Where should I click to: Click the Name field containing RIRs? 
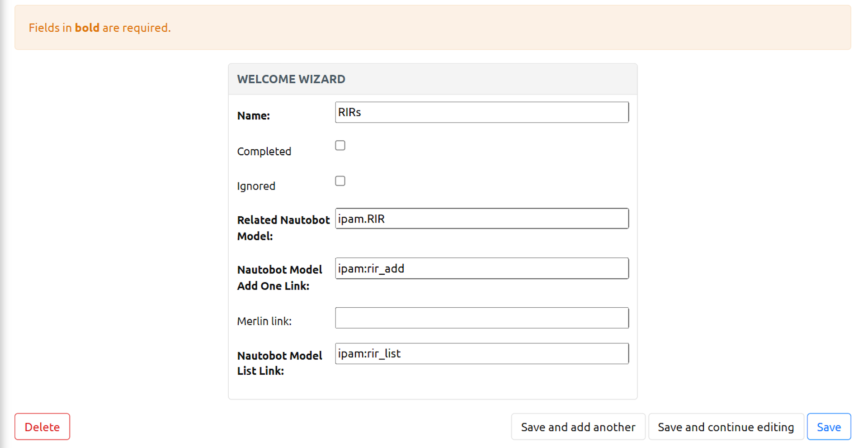click(481, 112)
